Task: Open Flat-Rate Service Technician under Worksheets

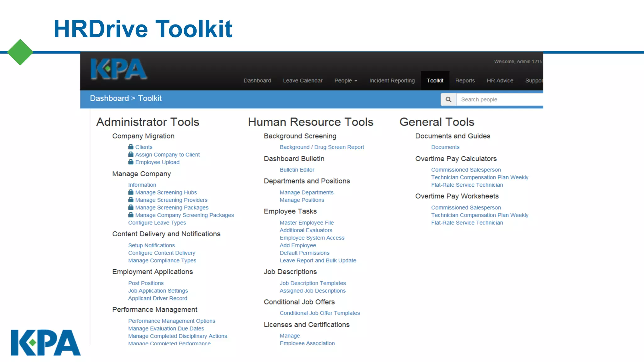Action: pyautogui.click(x=467, y=222)
